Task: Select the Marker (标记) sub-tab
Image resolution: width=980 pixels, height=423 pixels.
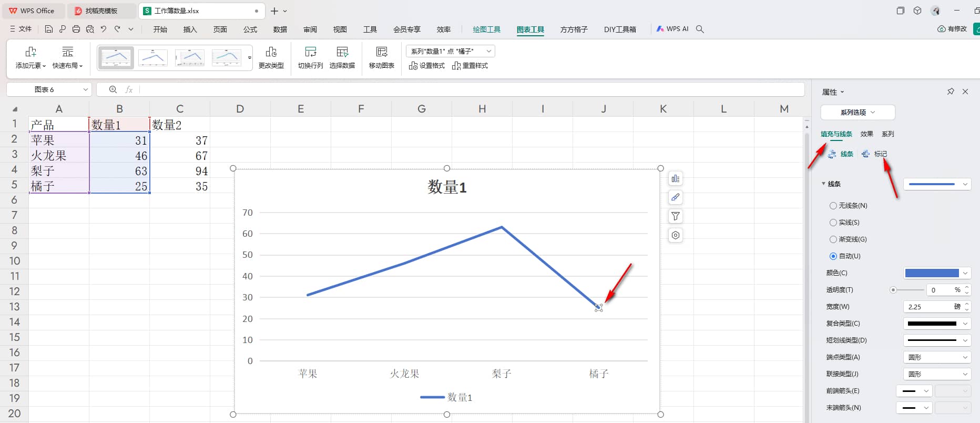Action: click(x=875, y=154)
